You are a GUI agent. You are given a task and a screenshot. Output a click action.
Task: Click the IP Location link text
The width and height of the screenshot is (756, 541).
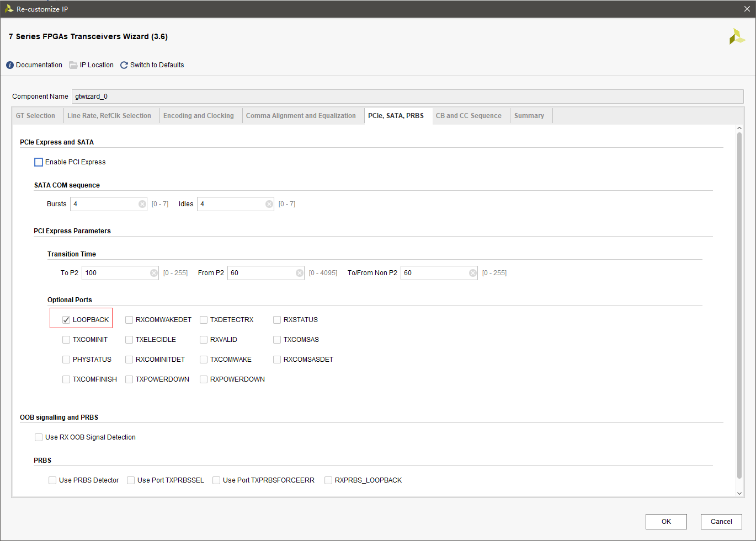[x=97, y=65]
